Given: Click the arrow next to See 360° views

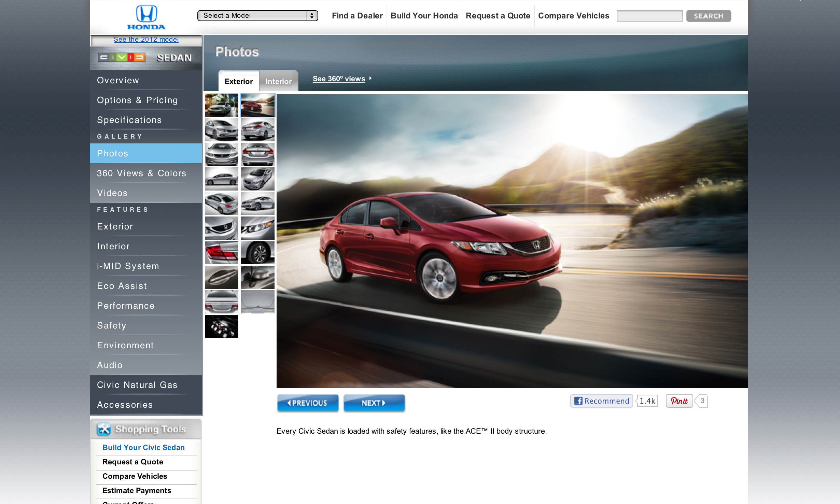Looking at the screenshot, I should pyautogui.click(x=370, y=79).
